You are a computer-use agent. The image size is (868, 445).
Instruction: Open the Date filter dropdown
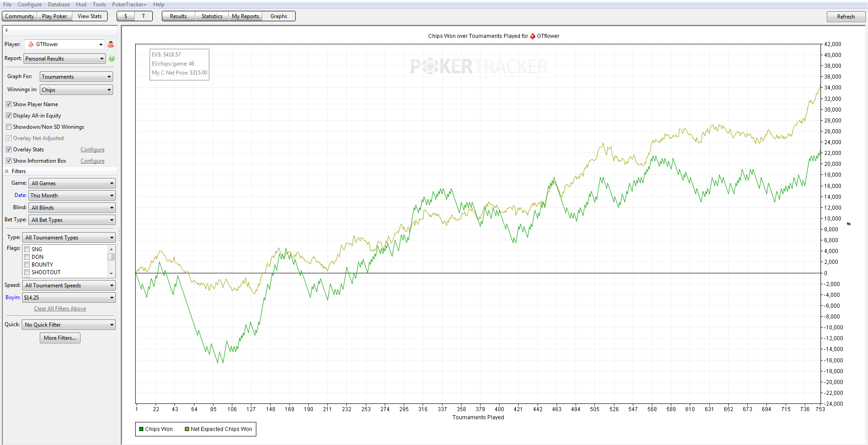click(x=72, y=196)
